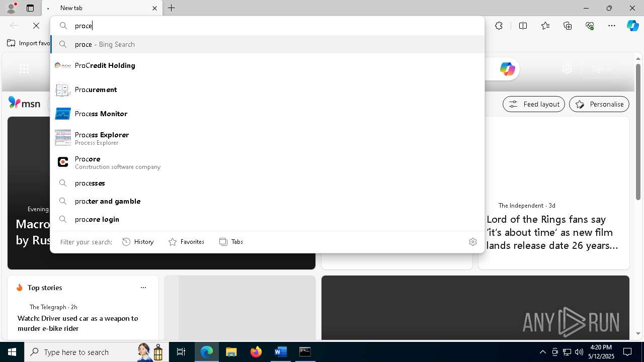The height and width of the screenshot is (362, 644).
Task: Click the taskbar search box
Action: 96,352
